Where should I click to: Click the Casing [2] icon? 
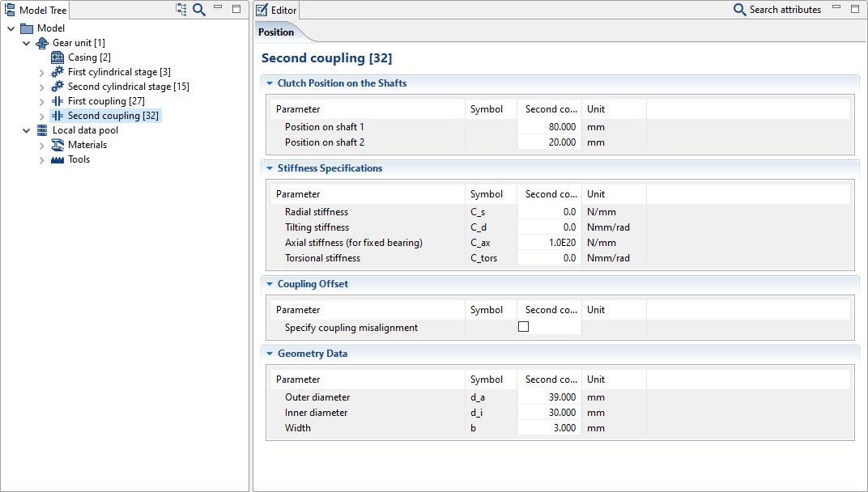coord(57,57)
